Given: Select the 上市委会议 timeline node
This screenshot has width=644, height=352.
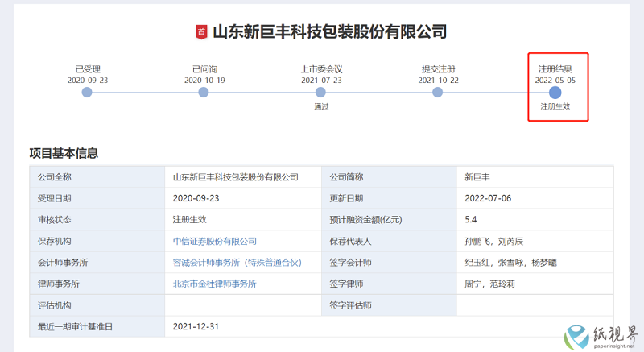Looking at the screenshot, I should pyautogui.click(x=320, y=93).
